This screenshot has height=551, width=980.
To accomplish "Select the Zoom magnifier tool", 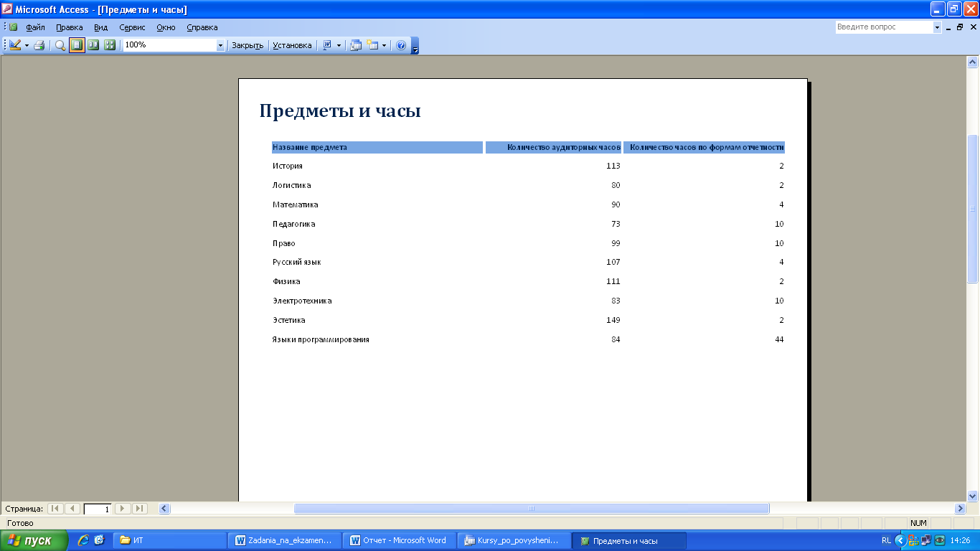I will coord(60,45).
